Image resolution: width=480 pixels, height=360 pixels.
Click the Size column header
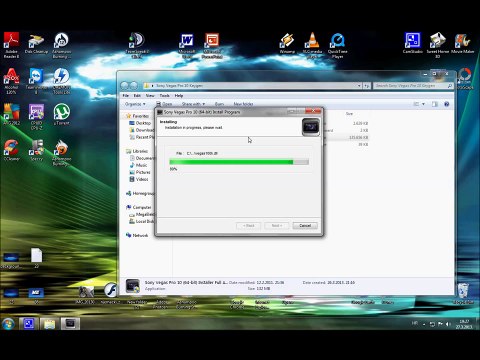[x=349, y=114]
